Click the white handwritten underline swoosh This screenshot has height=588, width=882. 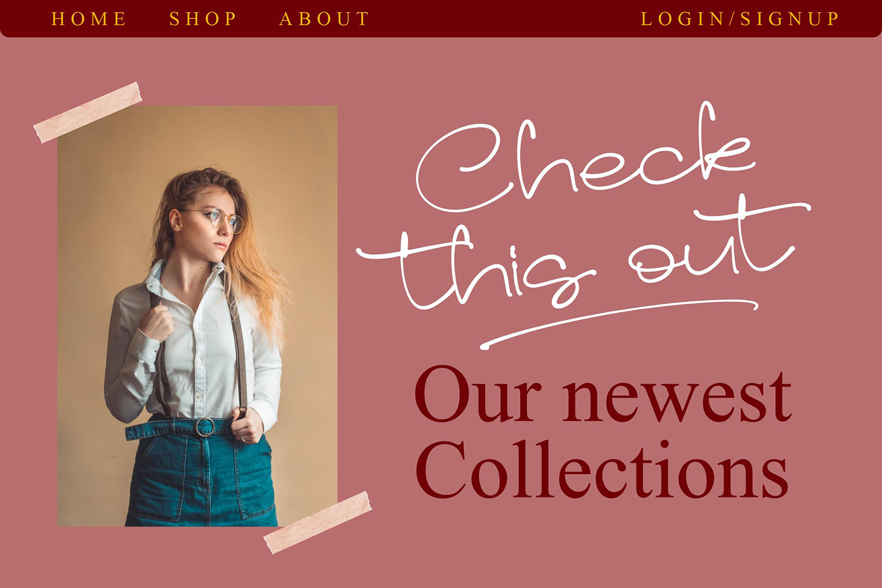point(619,325)
